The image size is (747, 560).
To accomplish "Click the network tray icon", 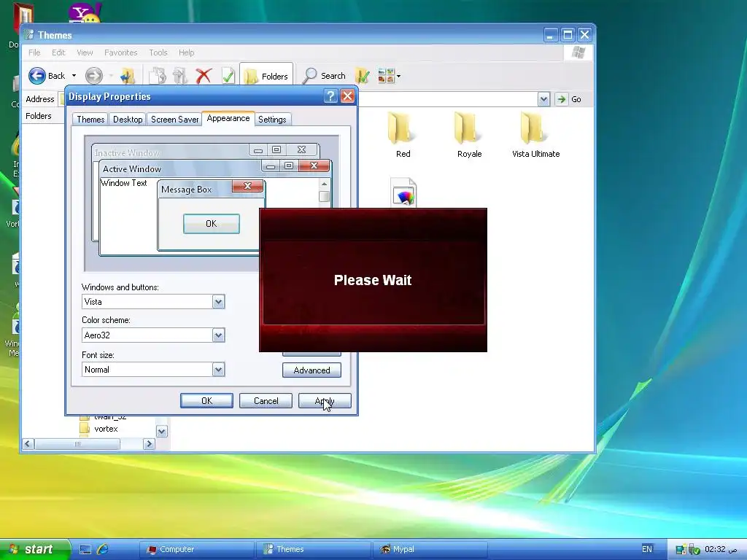I will (x=681, y=550).
